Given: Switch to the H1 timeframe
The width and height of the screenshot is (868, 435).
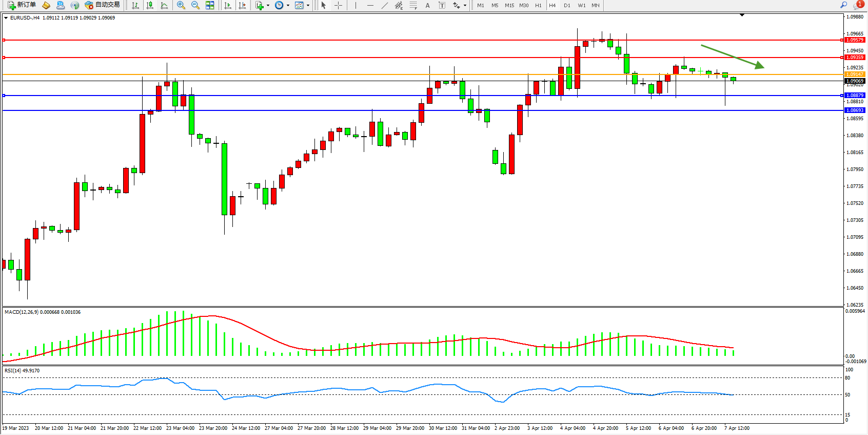Looking at the screenshot, I should (x=538, y=5).
